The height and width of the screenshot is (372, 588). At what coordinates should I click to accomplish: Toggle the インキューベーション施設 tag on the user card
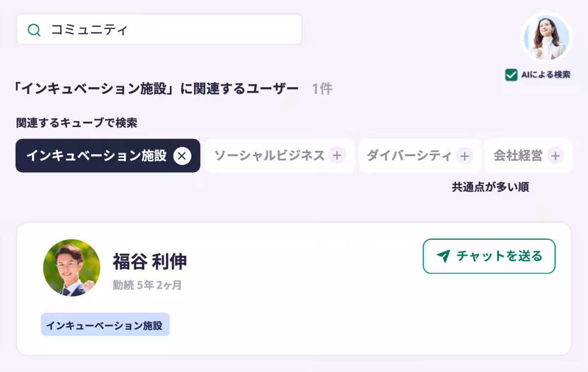tap(105, 324)
